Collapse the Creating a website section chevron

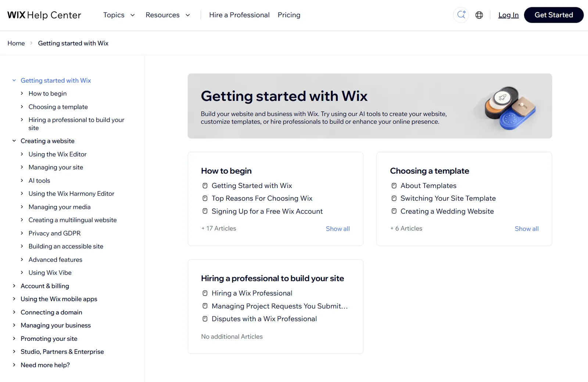click(14, 141)
